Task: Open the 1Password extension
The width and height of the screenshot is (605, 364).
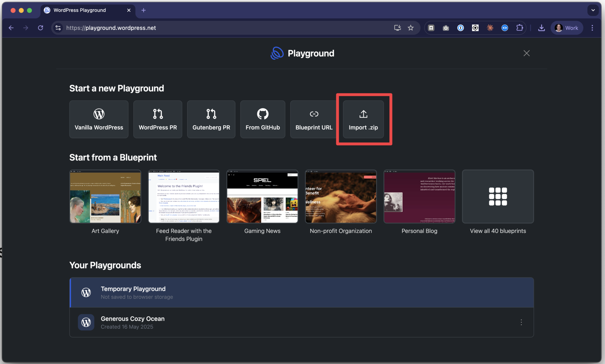Action: (460, 28)
